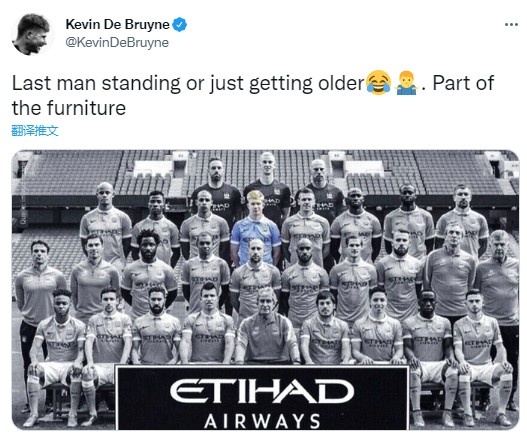Click the AIRWAYS word on the banner
527x440 pixels.
pyautogui.click(x=262, y=422)
